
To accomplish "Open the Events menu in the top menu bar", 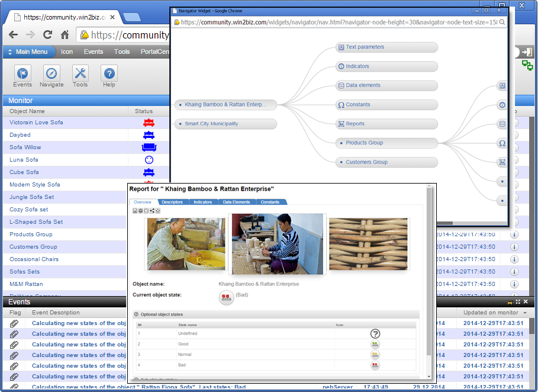I will click(x=94, y=51).
